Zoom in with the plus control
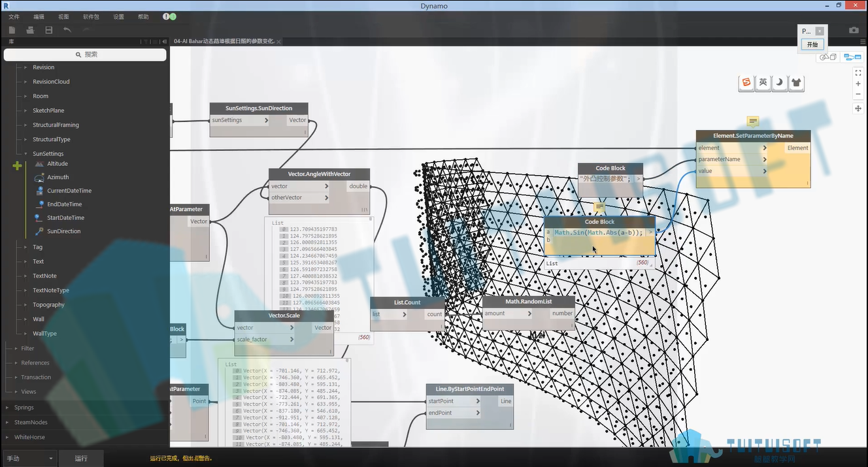The width and height of the screenshot is (868, 467). (858, 84)
